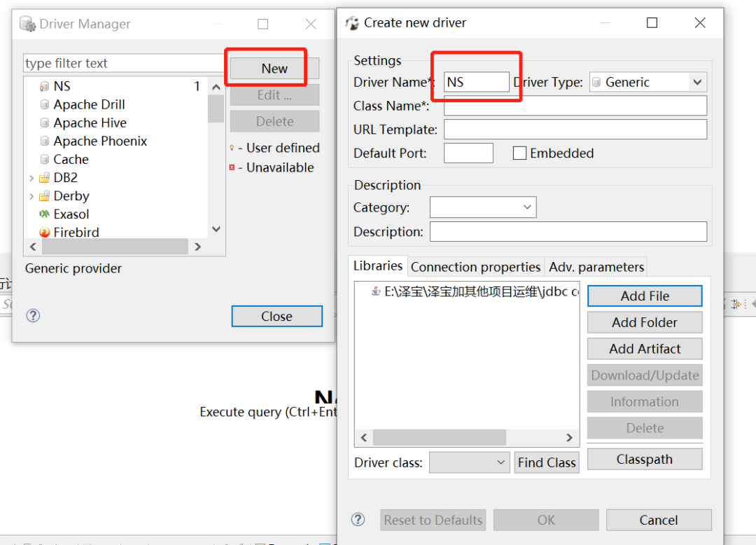Screen dimensions: 756x545
Task: Click the Apache Hive driver icon
Action: point(44,123)
